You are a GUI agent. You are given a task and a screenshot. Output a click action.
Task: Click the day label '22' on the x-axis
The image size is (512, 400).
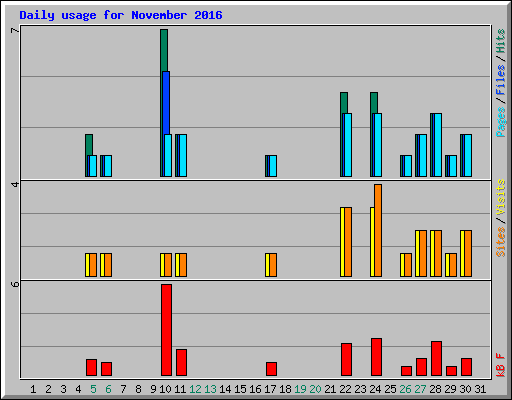tap(345, 389)
